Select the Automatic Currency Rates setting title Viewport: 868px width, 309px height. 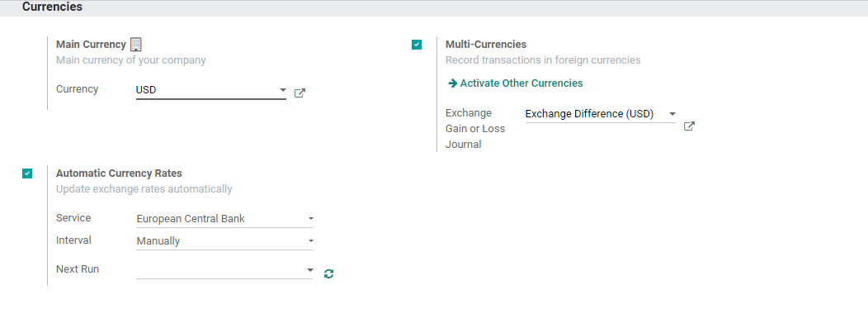point(119,173)
